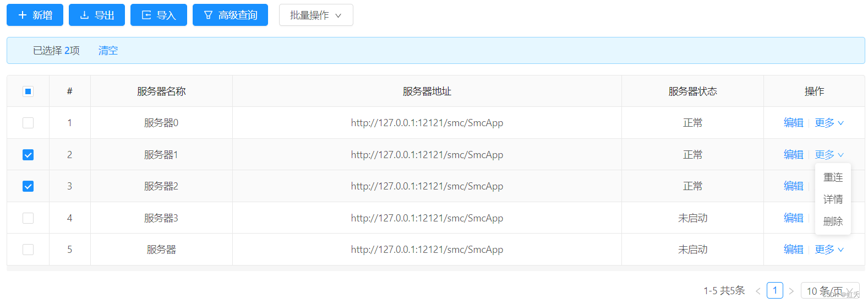Click 清空 to clear selection
Screen dimensions: 868x303
tap(108, 51)
